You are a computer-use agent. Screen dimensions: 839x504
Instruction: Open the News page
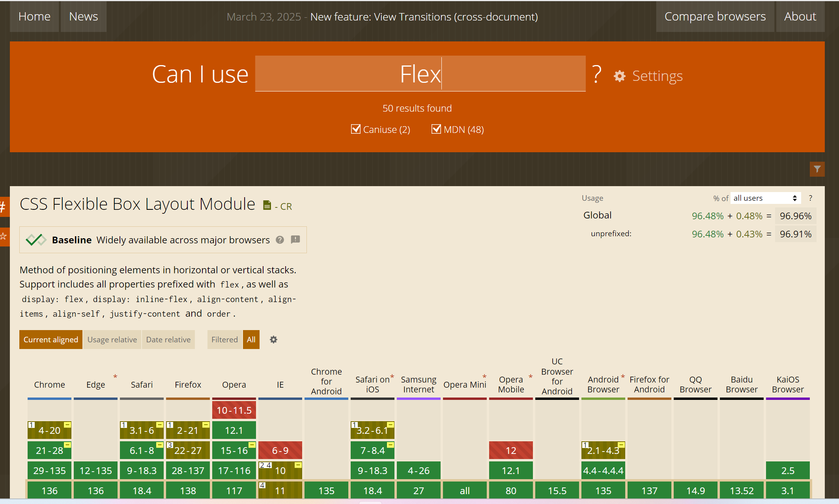click(x=83, y=17)
